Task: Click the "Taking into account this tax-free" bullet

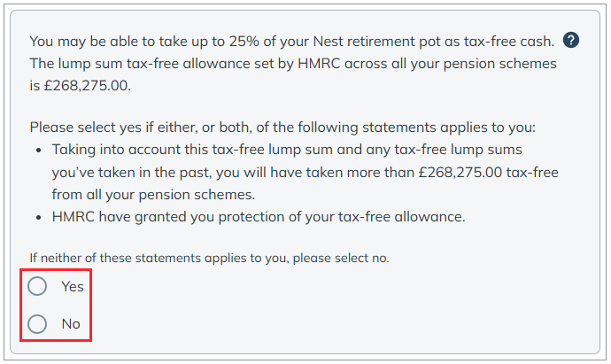Action: tap(305, 172)
